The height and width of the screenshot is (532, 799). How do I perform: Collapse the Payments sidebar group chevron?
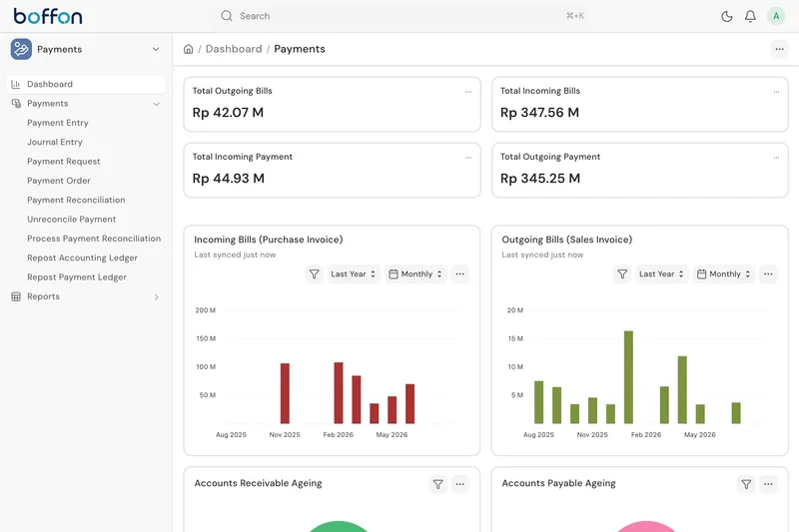(x=156, y=104)
